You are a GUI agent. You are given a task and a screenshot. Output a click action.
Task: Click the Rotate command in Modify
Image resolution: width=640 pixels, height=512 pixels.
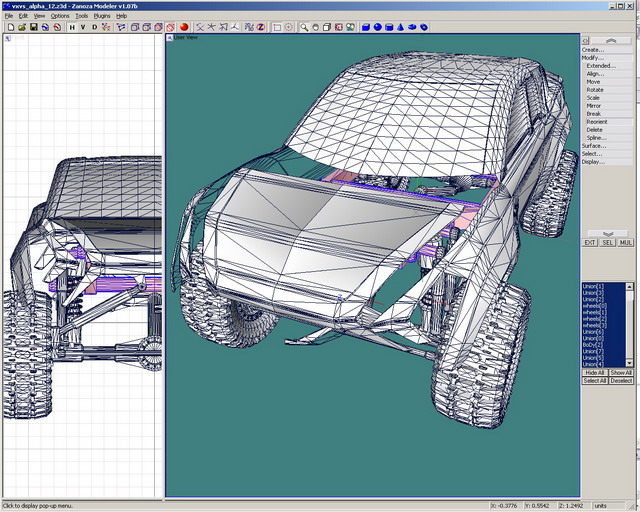(595, 89)
